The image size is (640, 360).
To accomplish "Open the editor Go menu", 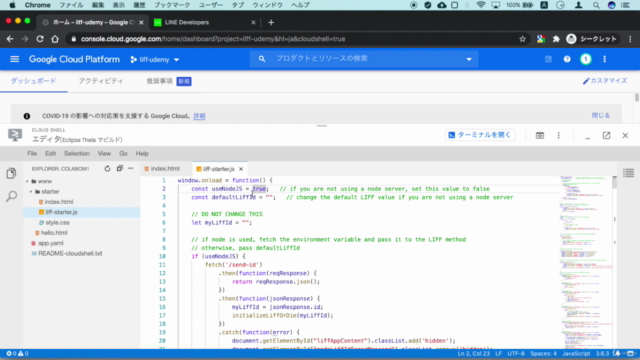I will [x=123, y=154].
